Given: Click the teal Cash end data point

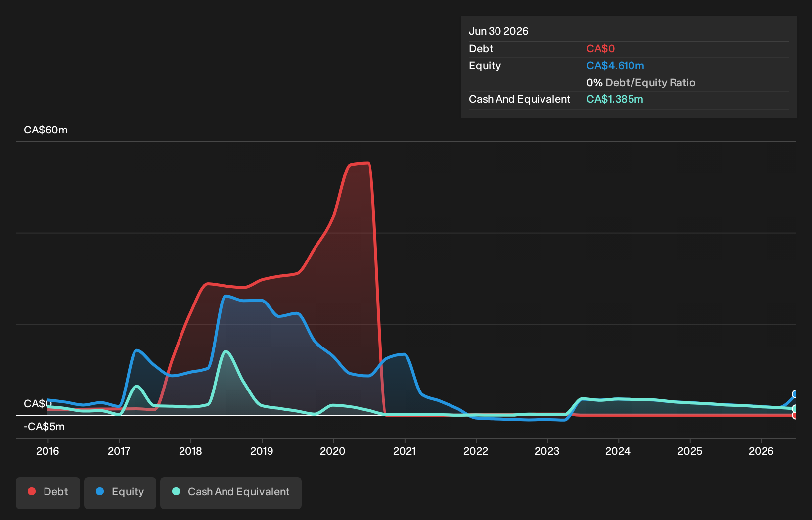Looking at the screenshot, I should (795, 409).
